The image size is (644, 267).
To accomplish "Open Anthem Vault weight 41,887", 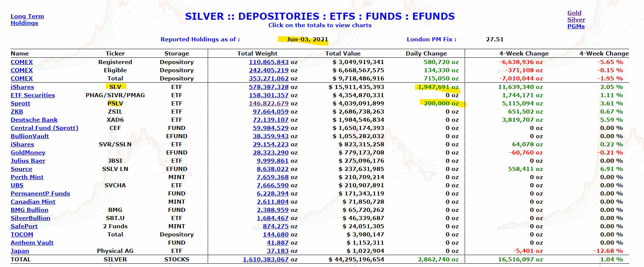I will click(278, 242).
